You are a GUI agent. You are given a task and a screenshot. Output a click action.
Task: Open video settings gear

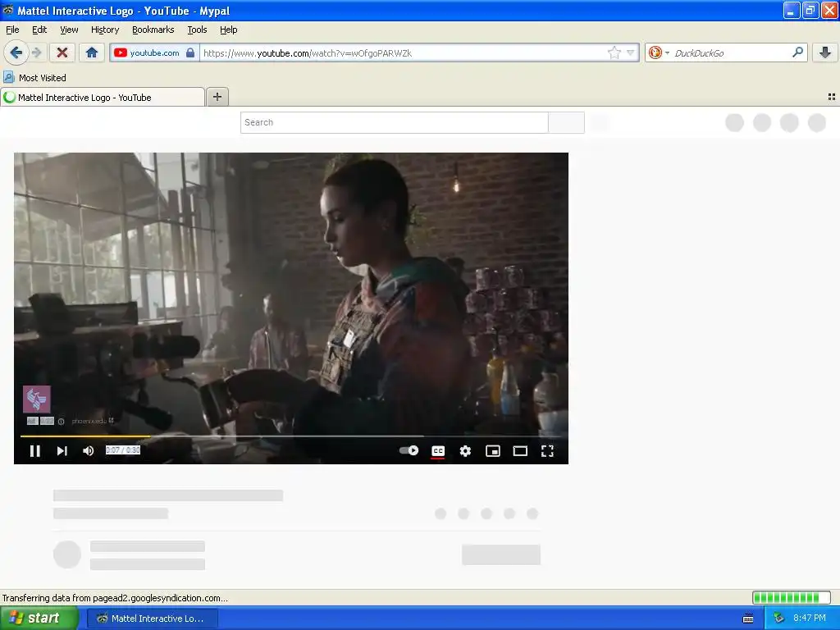(465, 451)
